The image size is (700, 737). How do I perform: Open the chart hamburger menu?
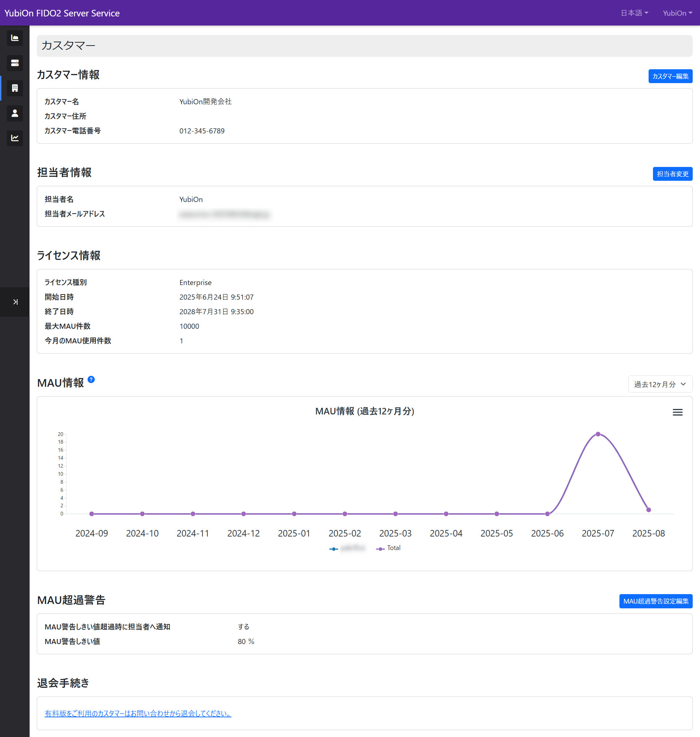[678, 412]
